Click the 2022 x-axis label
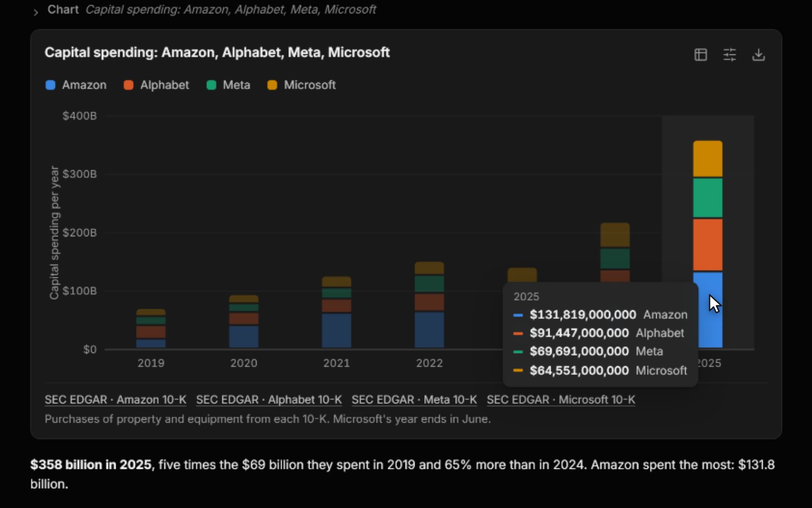Image resolution: width=812 pixels, height=508 pixels. pyautogui.click(x=429, y=363)
